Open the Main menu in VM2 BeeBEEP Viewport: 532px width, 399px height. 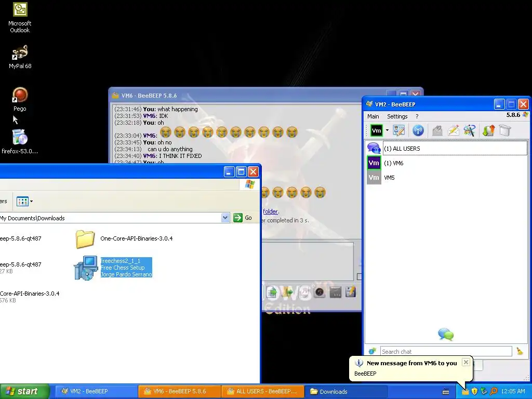coord(373,116)
